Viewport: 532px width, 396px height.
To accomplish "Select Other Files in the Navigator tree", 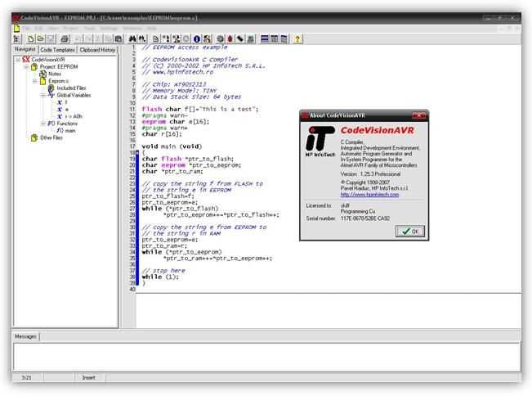I will 51,137.
